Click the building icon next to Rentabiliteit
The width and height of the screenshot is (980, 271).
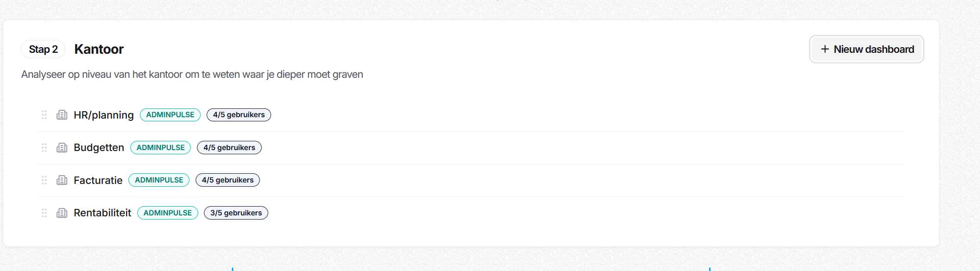(62, 213)
